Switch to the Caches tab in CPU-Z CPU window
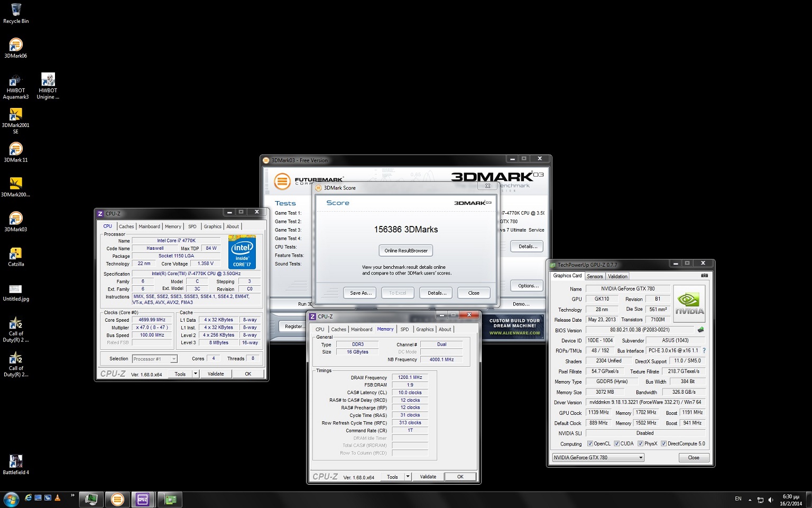The image size is (812, 508). click(x=126, y=226)
